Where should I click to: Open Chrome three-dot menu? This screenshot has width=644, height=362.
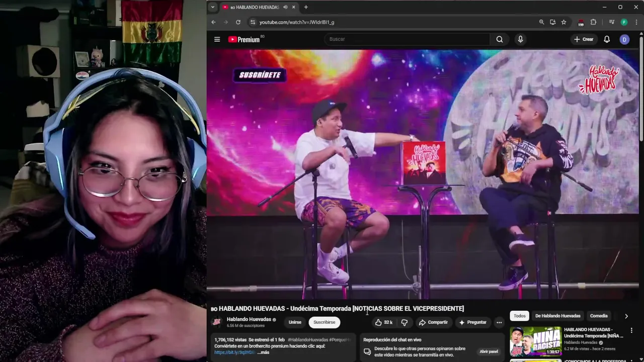pos(636,22)
